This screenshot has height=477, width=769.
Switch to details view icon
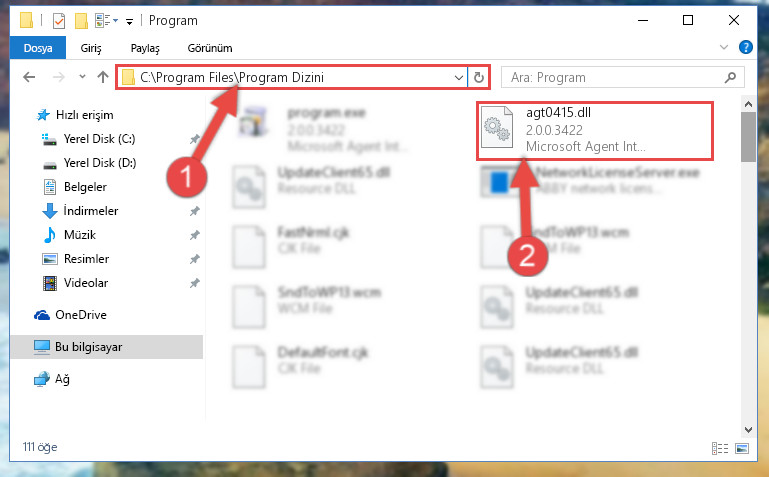click(720, 448)
